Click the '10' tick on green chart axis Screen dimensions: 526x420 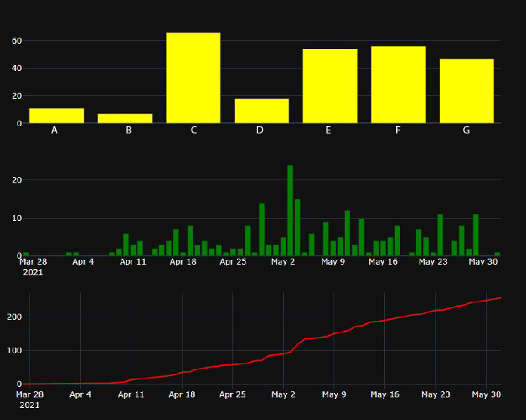(x=17, y=218)
